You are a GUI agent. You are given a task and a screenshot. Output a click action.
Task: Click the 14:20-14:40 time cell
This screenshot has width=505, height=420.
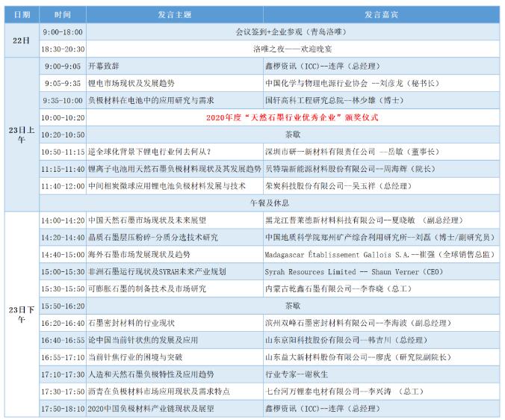(x=63, y=238)
